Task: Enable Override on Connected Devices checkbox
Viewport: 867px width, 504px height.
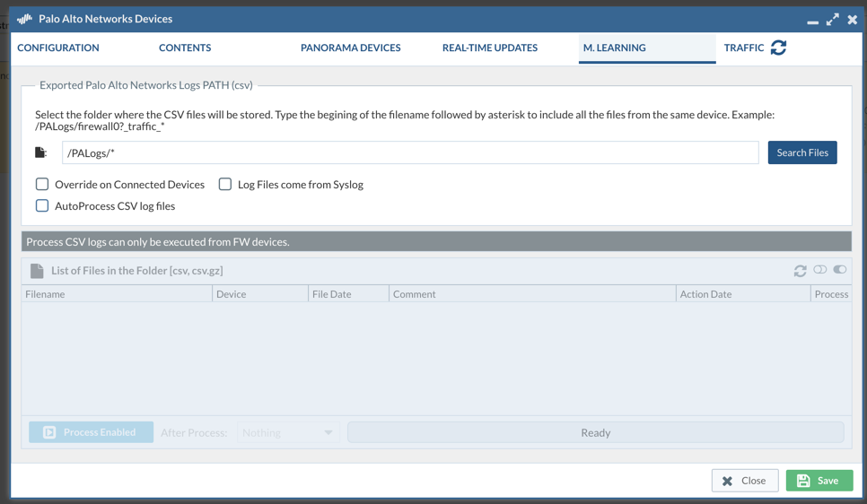Action: tap(42, 184)
